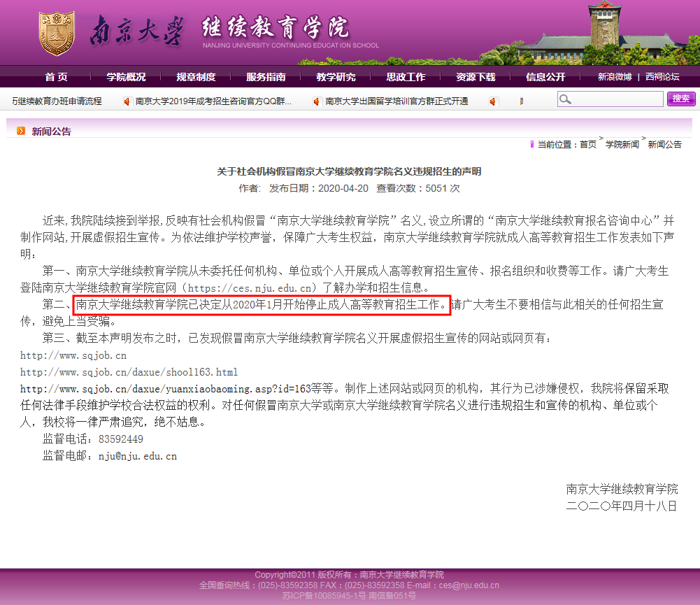Focus the search text input field
The width and height of the screenshot is (700, 605).
617,99
